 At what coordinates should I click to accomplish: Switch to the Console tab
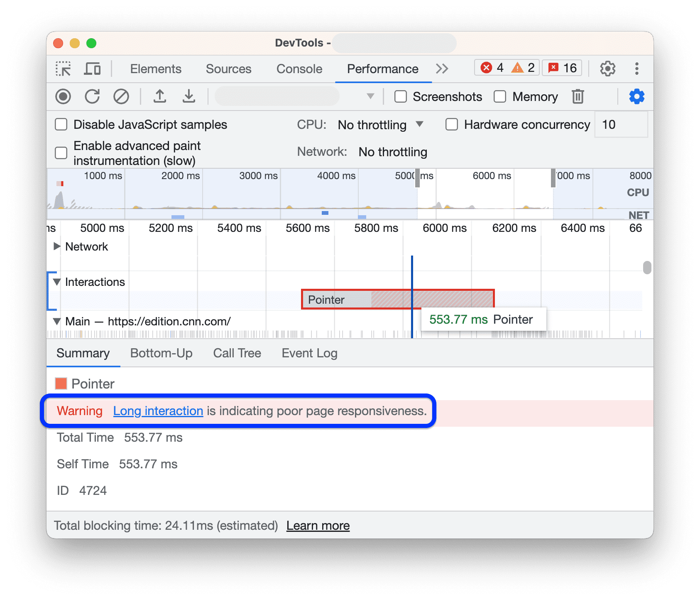(x=299, y=69)
